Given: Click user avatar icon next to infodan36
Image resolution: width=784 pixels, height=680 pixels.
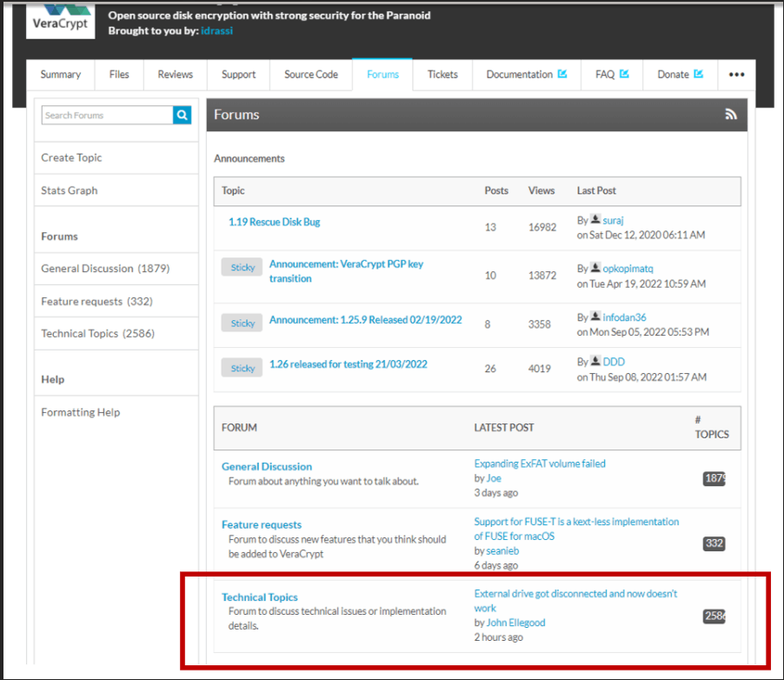Looking at the screenshot, I should (x=595, y=317).
